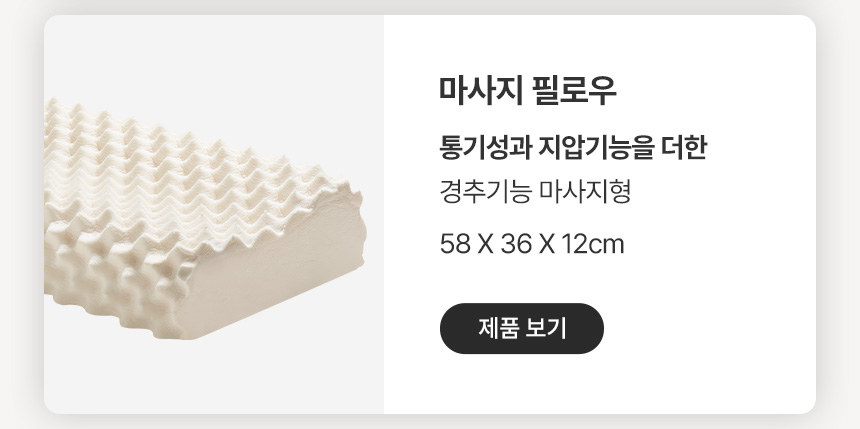This screenshot has height=429, width=860.
Task: Click the word 더한 in subtitle
Action: tap(683, 147)
